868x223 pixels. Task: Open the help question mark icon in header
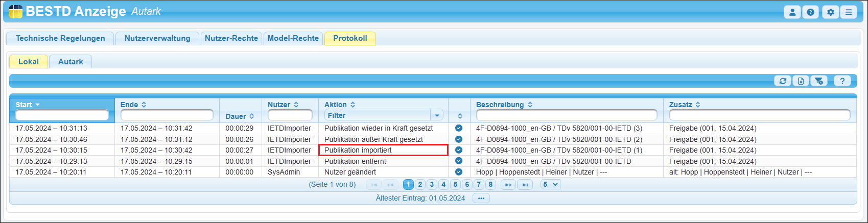[810, 12]
